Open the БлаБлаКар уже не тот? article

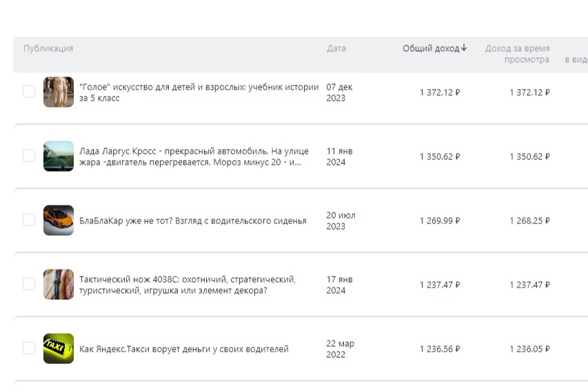(x=193, y=221)
